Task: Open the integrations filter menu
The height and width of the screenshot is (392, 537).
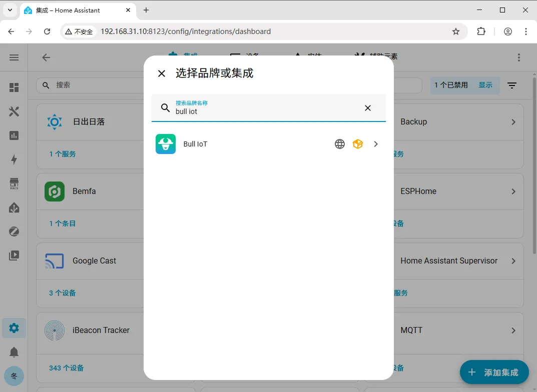Action: [512, 85]
